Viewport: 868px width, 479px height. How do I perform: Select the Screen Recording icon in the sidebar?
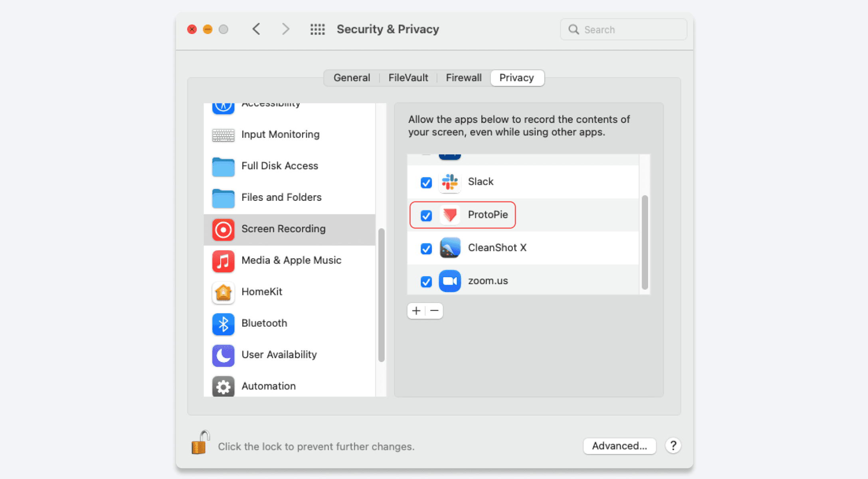tap(223, 230)
